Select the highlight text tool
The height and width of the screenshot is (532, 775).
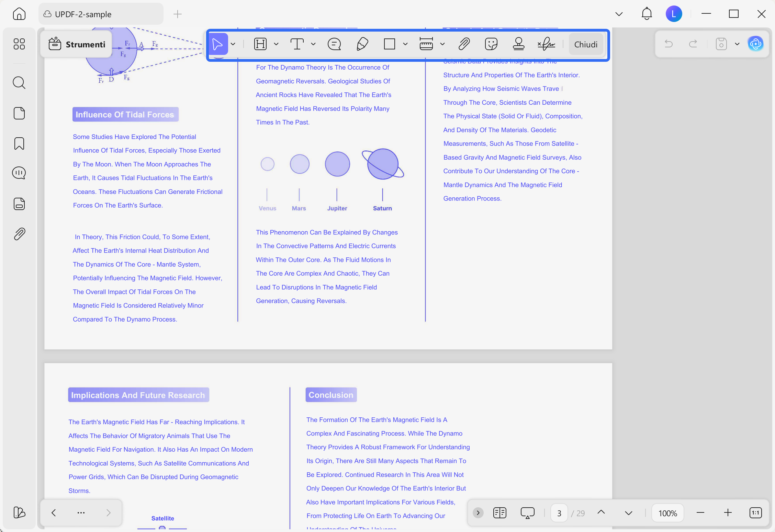(x=260, y=44)
